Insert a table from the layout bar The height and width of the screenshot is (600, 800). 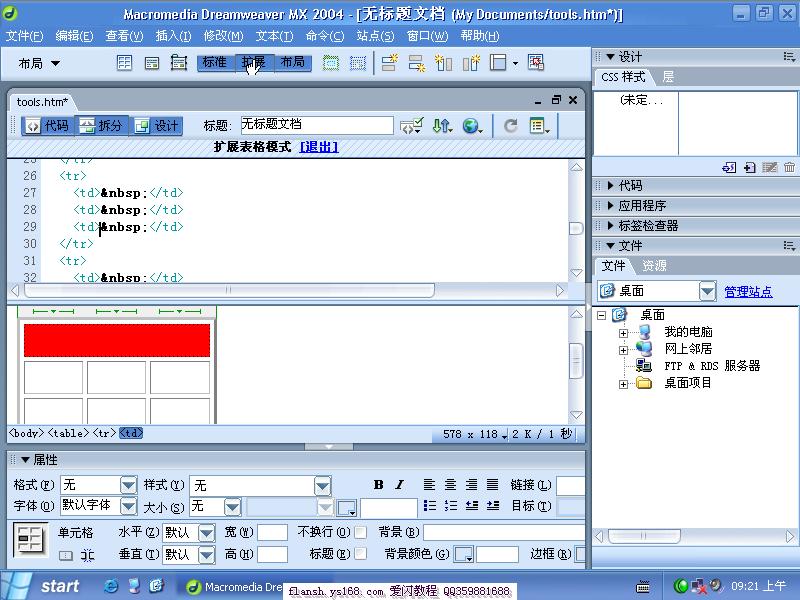(124, 63)
